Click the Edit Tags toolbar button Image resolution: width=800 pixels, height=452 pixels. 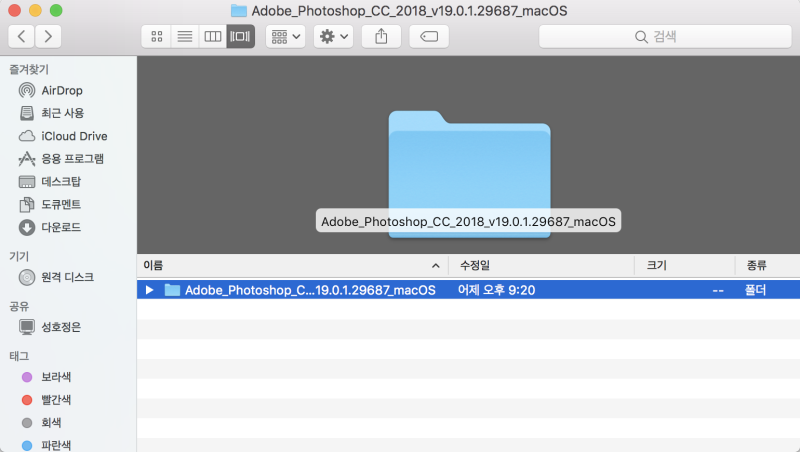pos(429,36)
